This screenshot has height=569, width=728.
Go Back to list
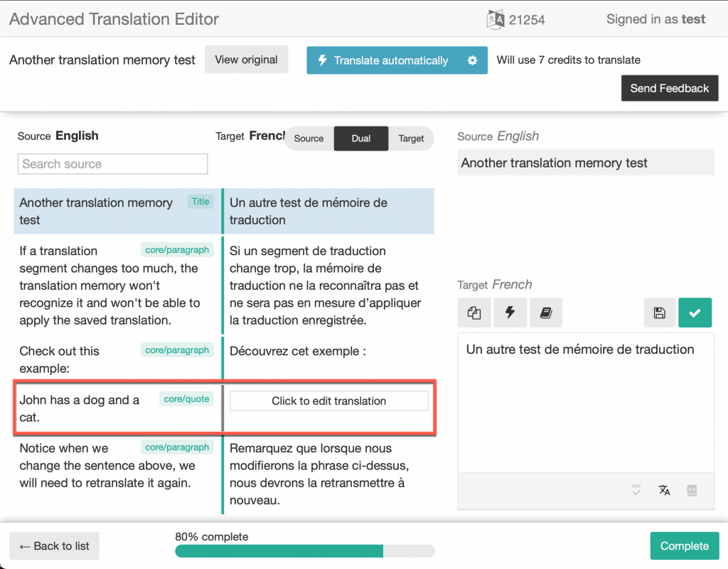[55, 546]
